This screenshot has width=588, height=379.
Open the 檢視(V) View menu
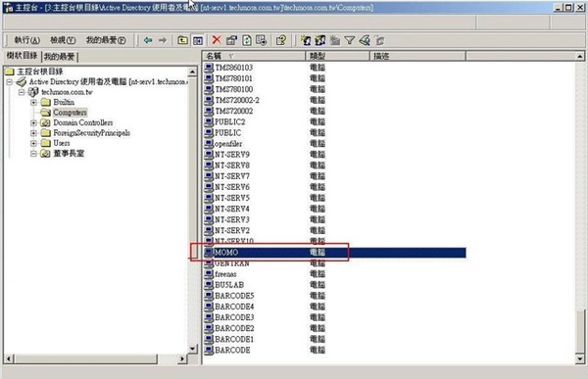[63, 40]
